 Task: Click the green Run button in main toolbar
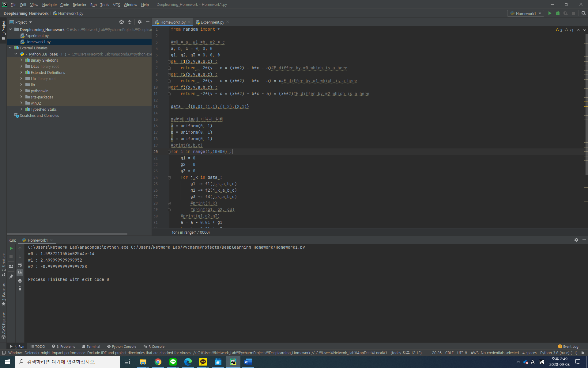[x=550, y=13]
